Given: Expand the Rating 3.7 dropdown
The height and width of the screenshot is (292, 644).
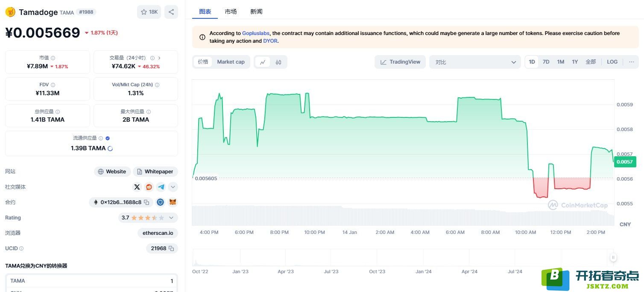Looking at the screenshot, I should point(148,218).
